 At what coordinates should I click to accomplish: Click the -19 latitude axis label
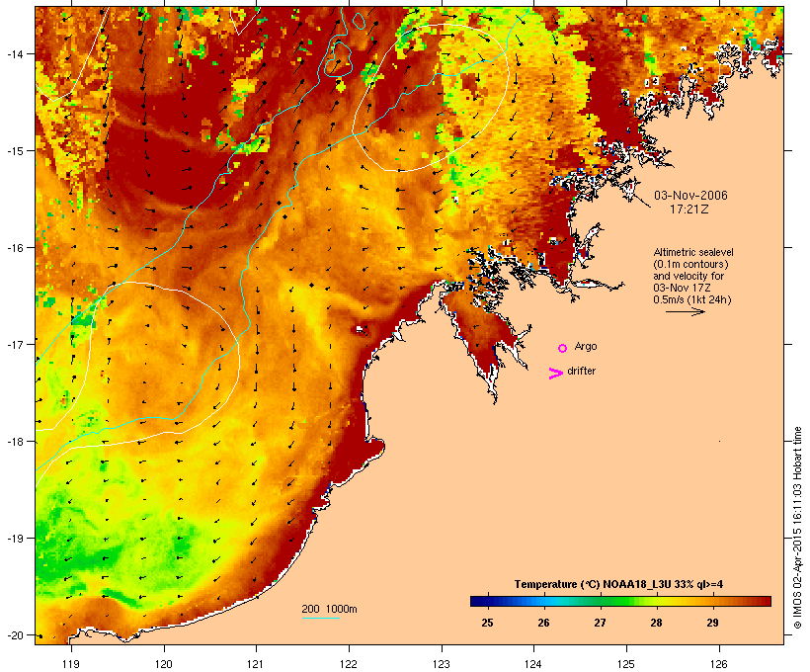tap(14, 539)
